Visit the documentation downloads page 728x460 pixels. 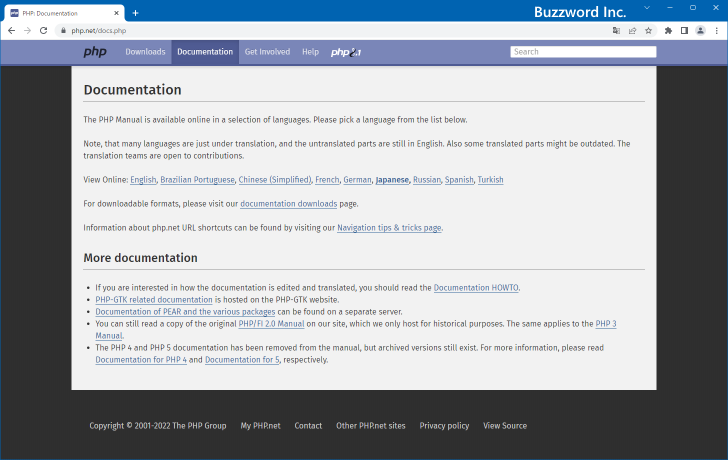[288, 204]
